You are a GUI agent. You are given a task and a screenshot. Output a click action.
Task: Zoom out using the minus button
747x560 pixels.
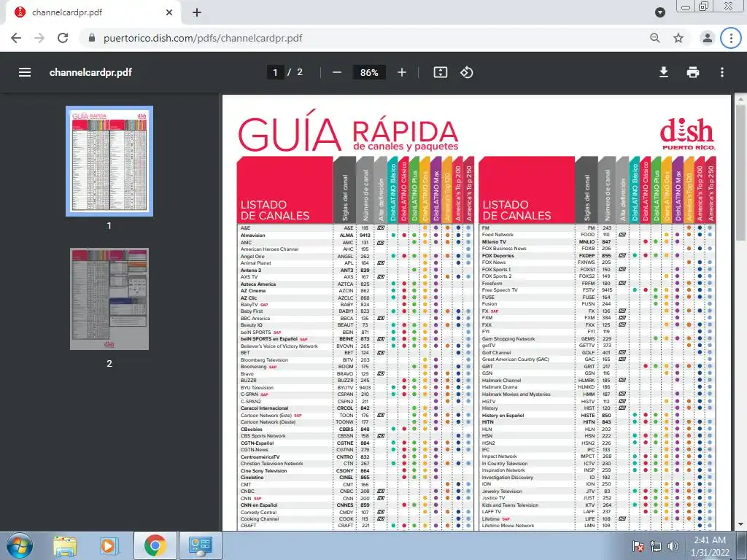(x=337, y=72)
